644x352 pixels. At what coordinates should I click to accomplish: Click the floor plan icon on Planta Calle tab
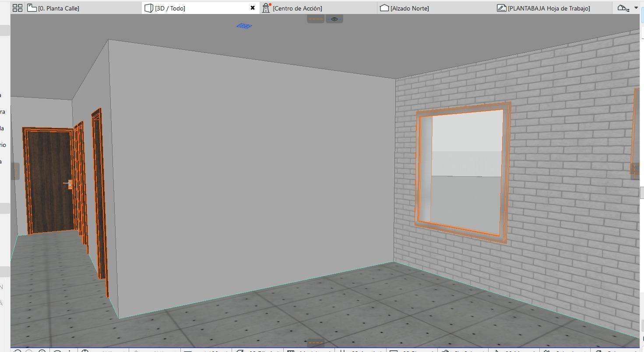32,8
